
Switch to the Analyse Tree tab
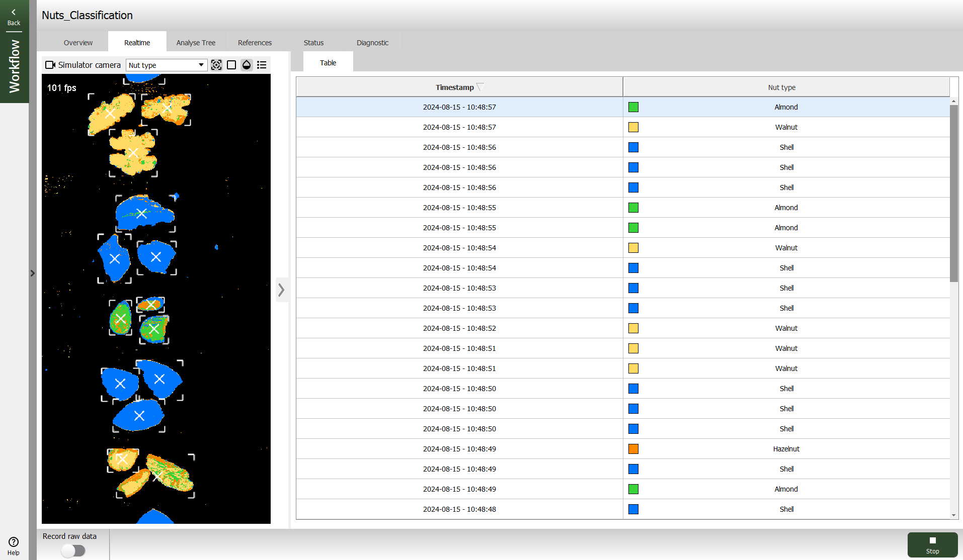pos(196,43)
